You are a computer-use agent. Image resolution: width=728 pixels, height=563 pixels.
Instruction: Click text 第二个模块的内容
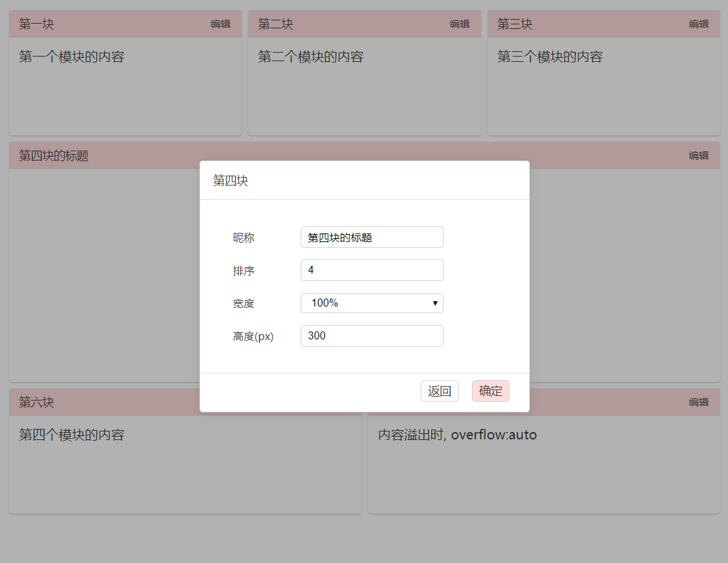[x=310, y=57]
